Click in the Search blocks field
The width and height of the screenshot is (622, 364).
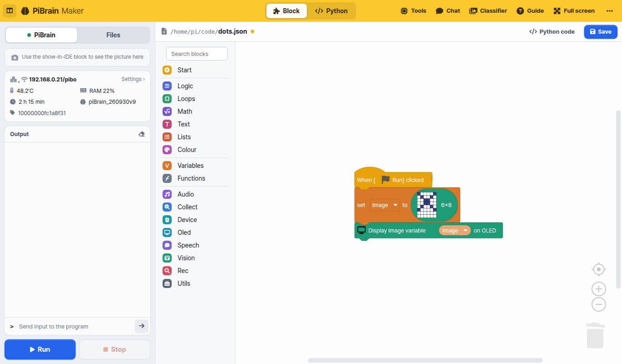[197, 54]
